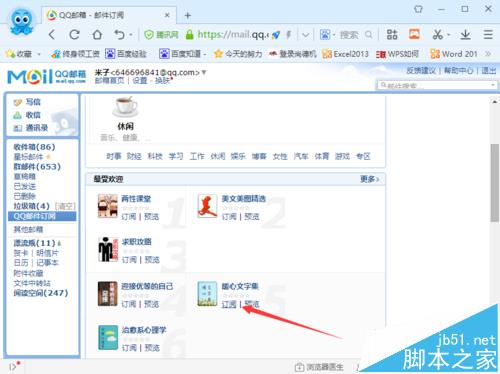Select the QQ邮箱 - 邮件订阅 tab

pyautogui.click(x=108, y=15)
